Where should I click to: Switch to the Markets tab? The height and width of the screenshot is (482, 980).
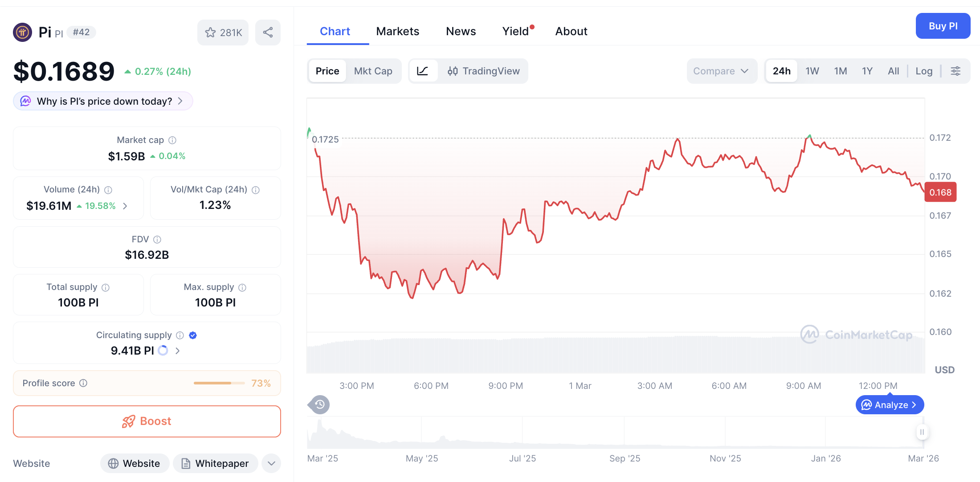(x=397, y=31)
